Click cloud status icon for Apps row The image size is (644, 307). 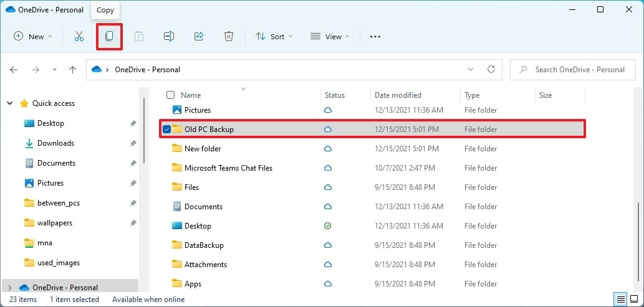click(x=328, y=283)
